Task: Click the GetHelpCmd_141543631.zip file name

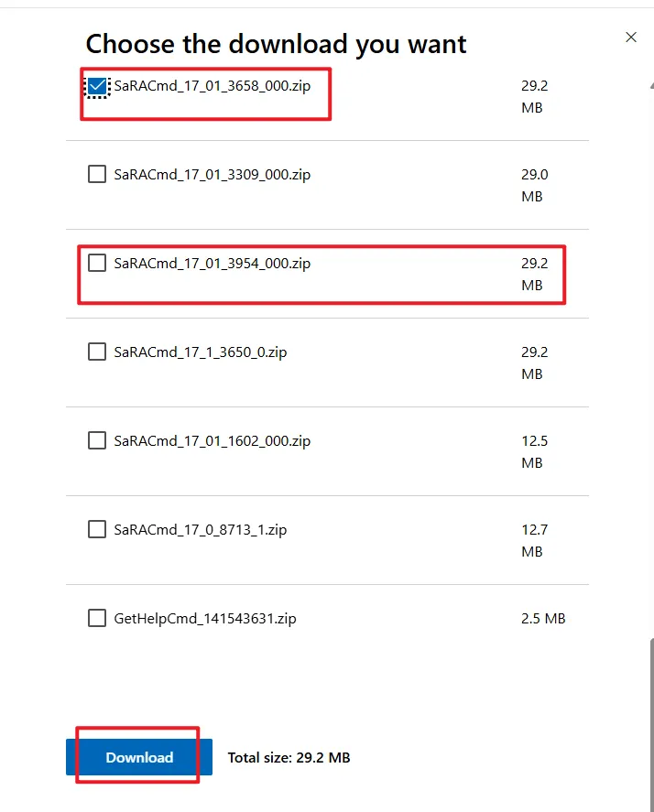Action: tap(204, 618)
